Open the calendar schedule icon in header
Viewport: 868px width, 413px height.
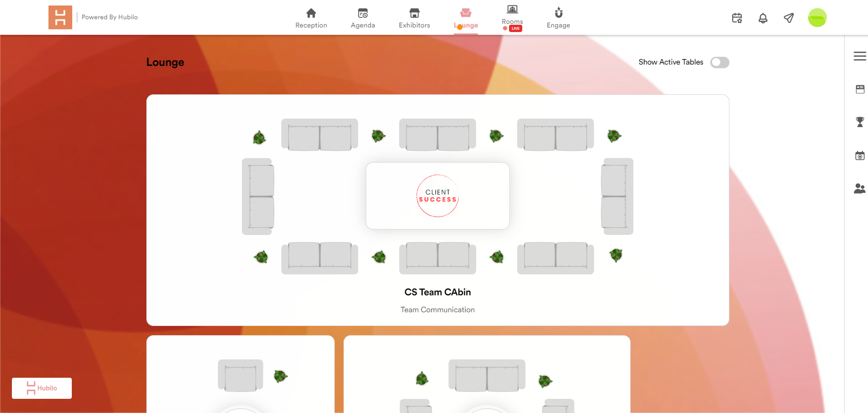[x=737, y=18]
